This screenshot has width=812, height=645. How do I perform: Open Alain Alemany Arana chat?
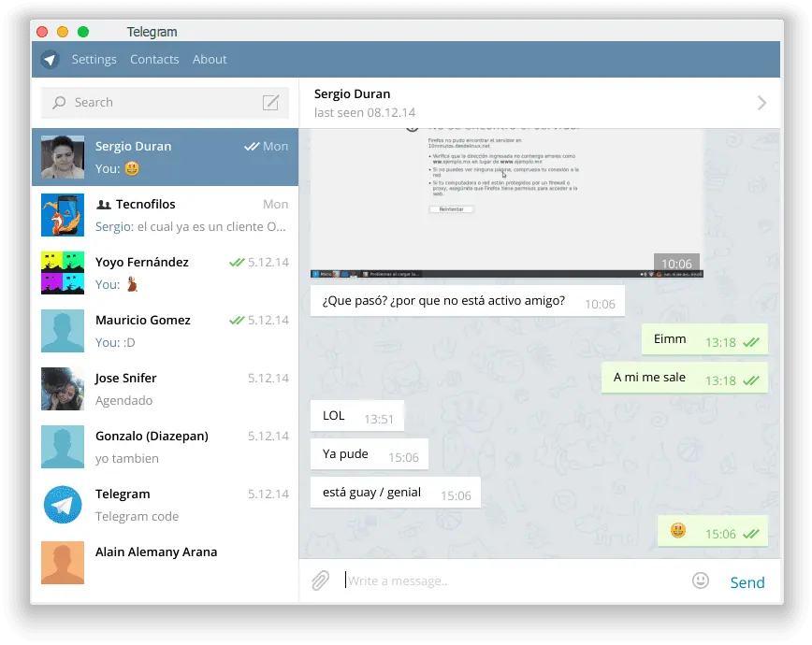click(x=165, y=563)
